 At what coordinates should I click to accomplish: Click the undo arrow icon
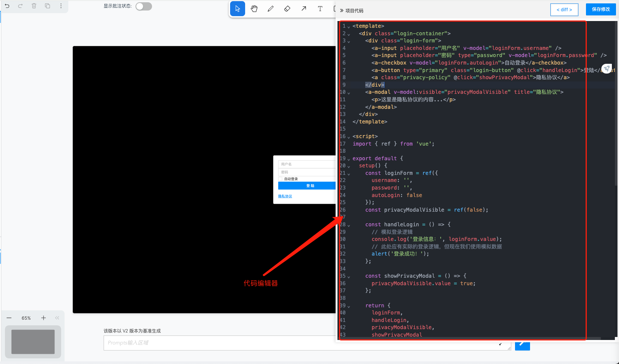(x=7, y=6)
